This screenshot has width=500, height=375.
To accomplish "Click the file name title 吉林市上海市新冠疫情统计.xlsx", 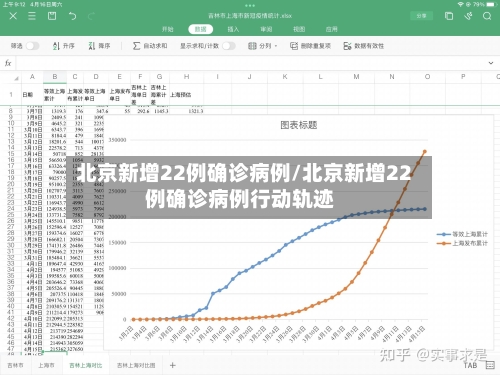I will click(250, 16).
